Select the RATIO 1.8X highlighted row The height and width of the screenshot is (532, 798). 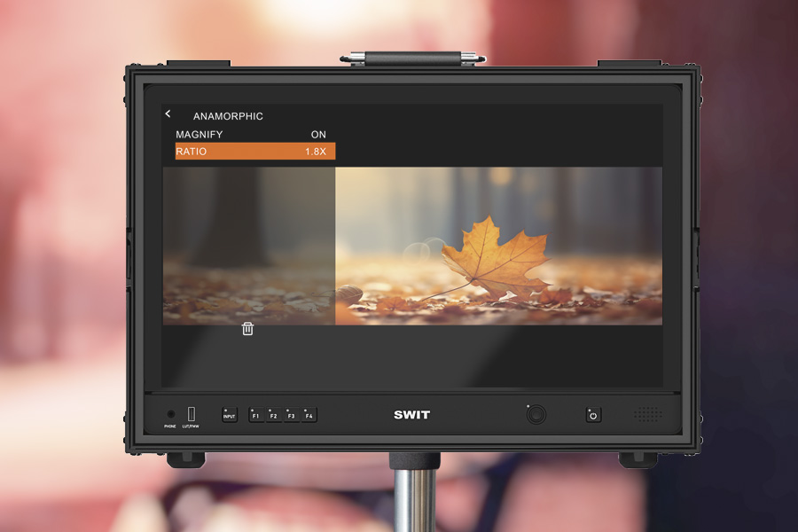255,152
